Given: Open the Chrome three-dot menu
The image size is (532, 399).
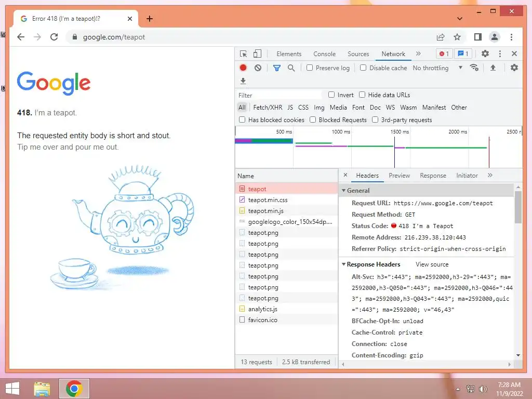Looking at the screenshot, I should point(511,37).
